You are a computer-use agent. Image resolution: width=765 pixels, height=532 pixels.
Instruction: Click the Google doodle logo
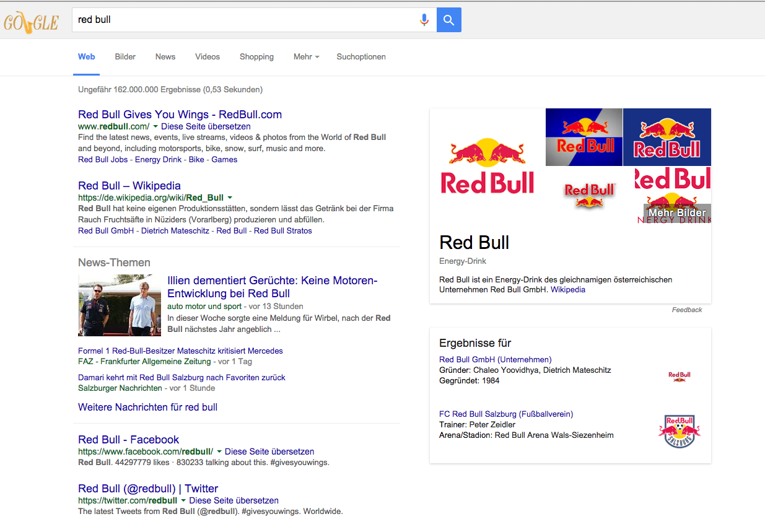coord(30,22)
